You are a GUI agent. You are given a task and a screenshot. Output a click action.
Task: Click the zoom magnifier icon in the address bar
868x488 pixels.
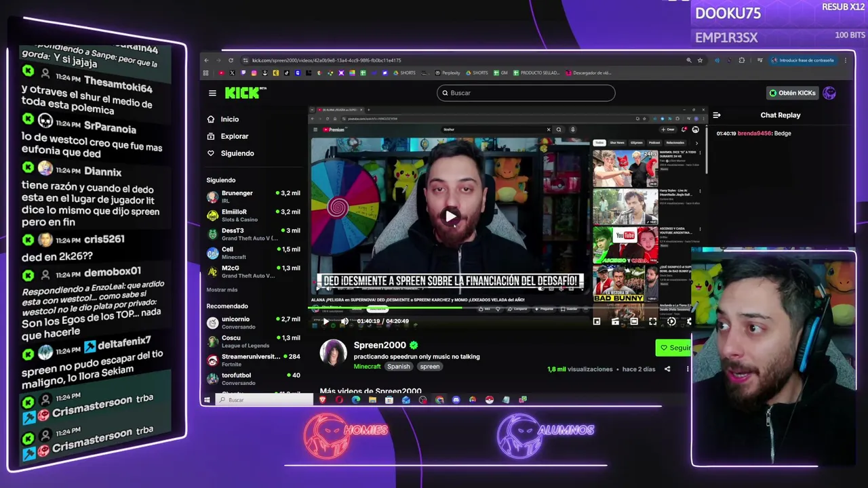689,60
